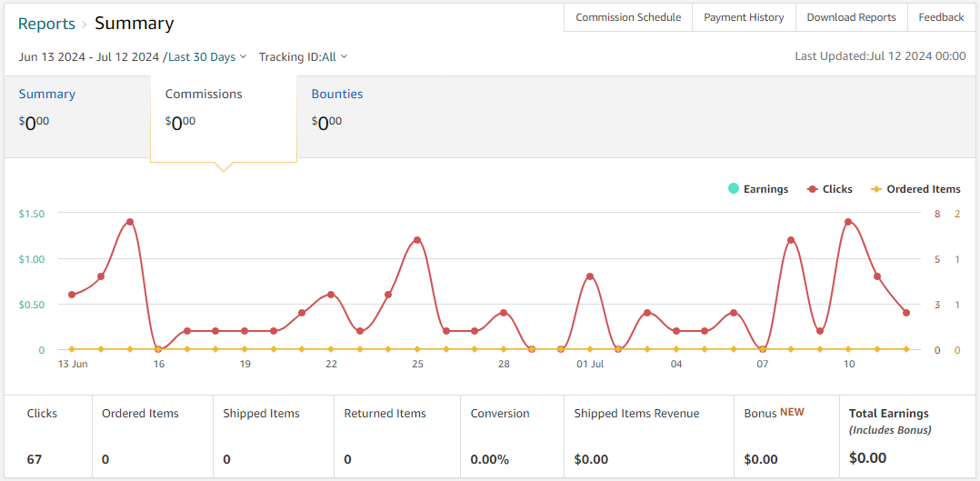Viewport: 980px width, 481px height.
Task: Click the 13 Jun clicks data point
Action: (x=72, y=295)
